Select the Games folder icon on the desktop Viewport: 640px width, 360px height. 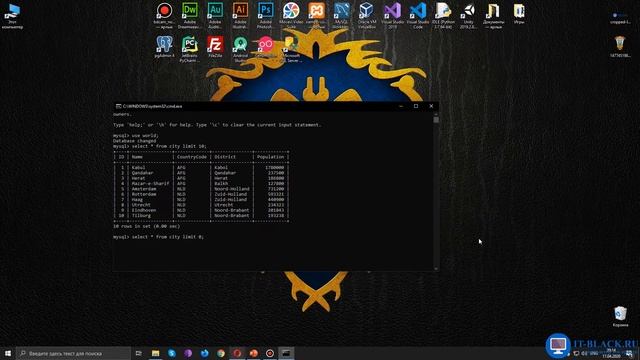[x=519, y=13]
